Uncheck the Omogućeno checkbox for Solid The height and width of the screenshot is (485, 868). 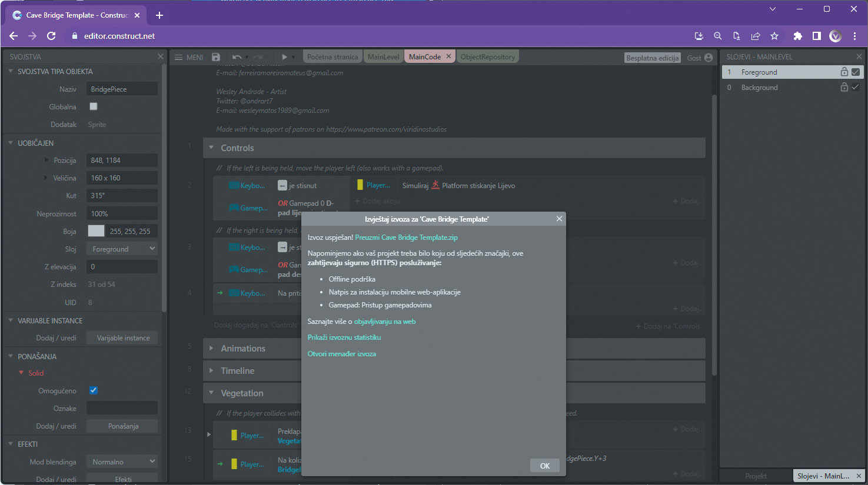pyautogui.click(x=93, y=390)
